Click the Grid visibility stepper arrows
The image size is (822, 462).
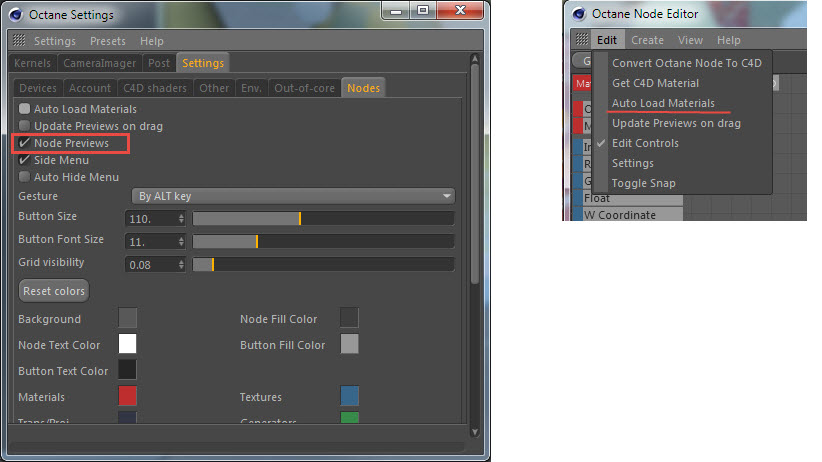click(x=181, y=265)
